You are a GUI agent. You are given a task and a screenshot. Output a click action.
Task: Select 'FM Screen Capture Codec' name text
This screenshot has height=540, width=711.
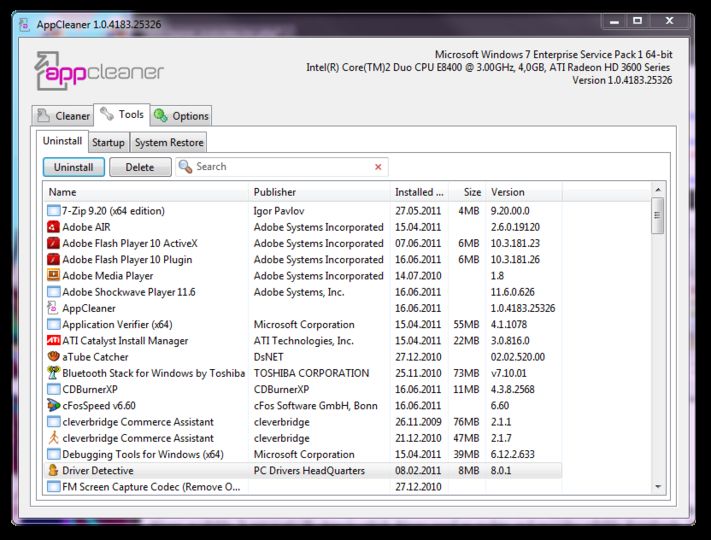point(151,487)
